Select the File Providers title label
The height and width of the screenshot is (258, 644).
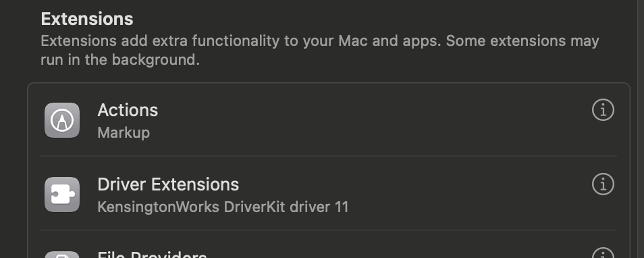point(152,255)
